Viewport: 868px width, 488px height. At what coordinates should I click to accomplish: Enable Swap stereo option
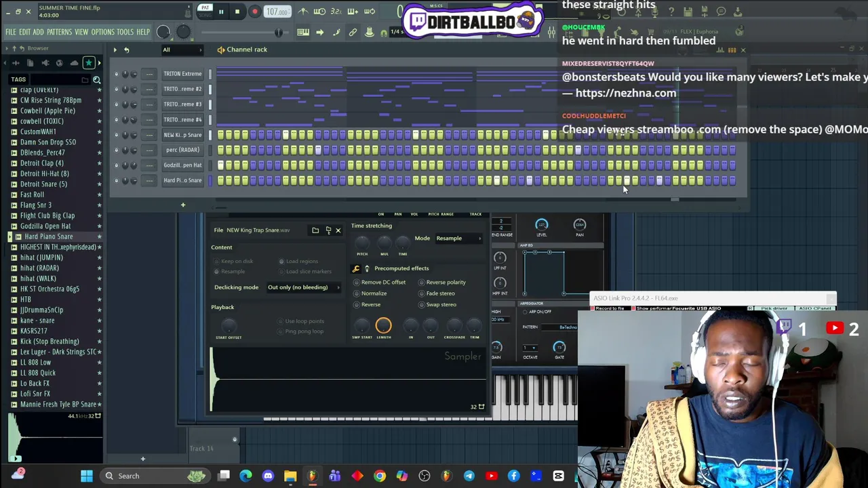437,305
